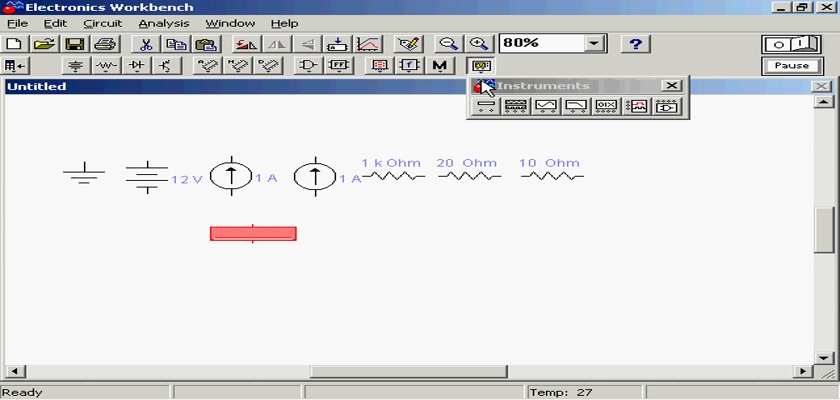840x400 pixels.
Task: Open the Indicators parts bin
Action: coord(379,66)
